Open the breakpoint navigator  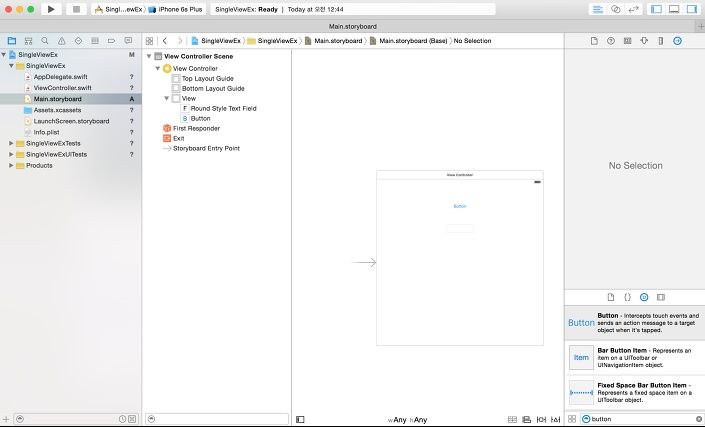tap(112, 41)
